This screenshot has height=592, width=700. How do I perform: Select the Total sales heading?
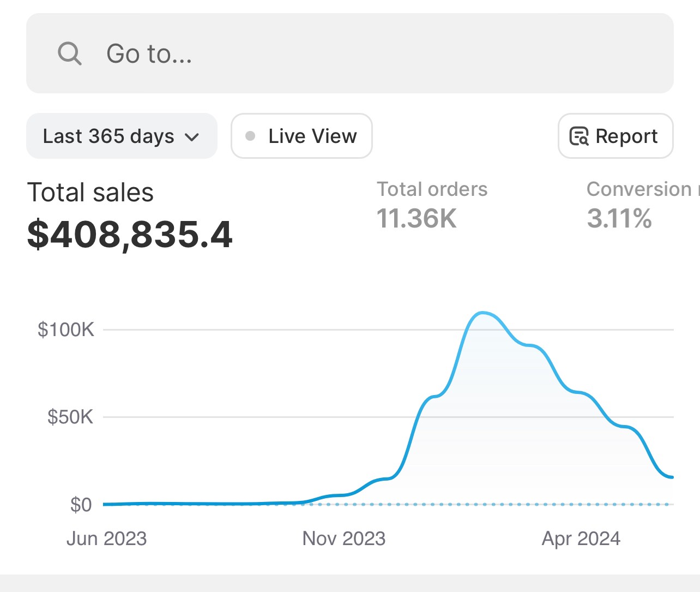click(90, 193)
